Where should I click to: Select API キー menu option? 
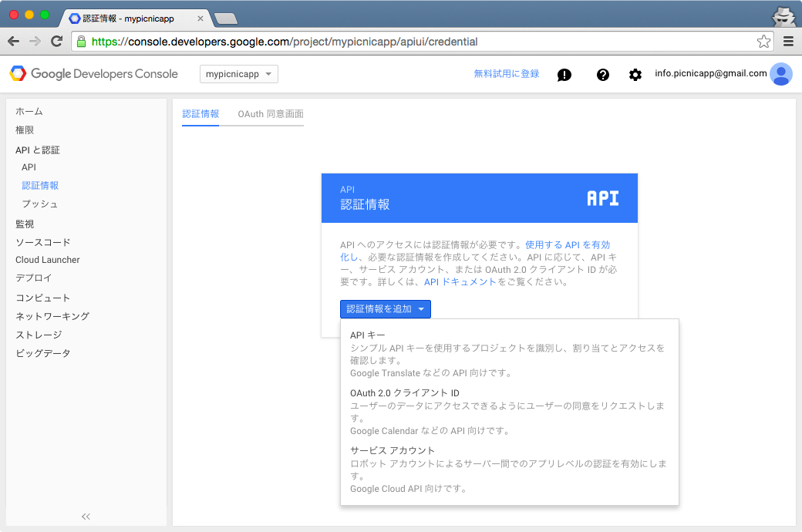(510, 354)
